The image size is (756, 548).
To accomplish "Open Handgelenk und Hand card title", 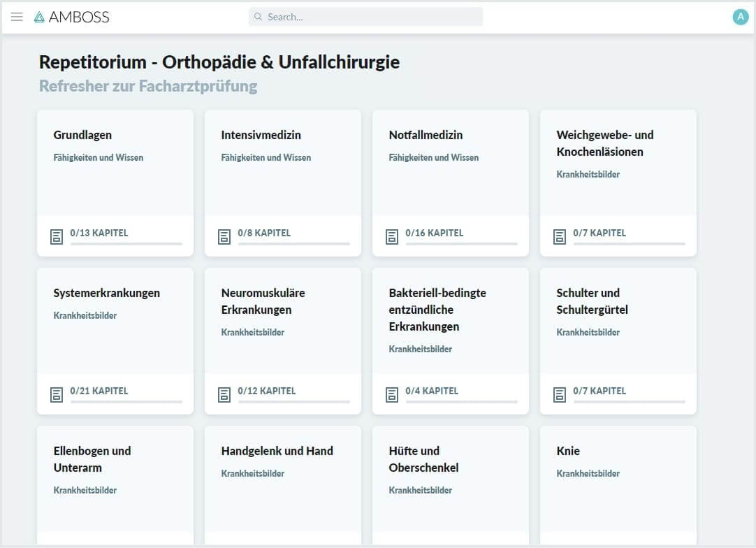I will pyautogui.click(x=277, y=451).
